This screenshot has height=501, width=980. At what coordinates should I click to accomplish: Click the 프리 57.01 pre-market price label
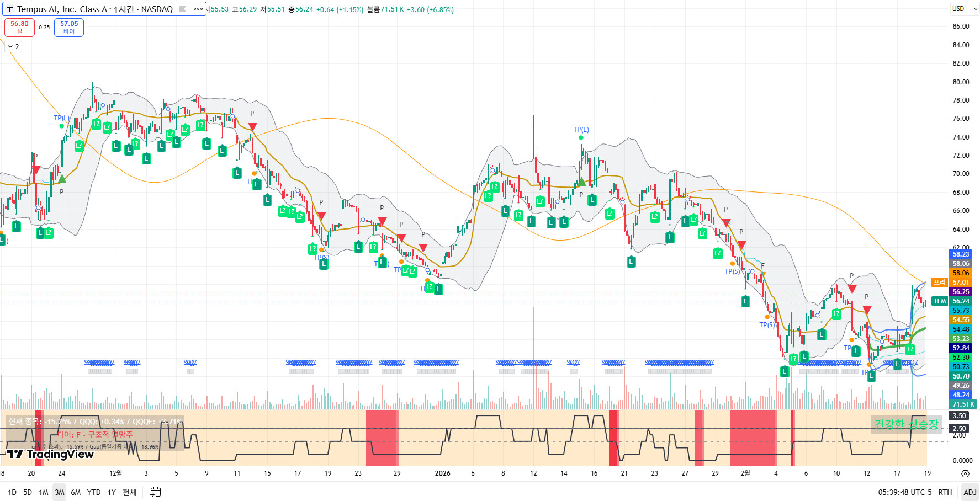(x=952, y=283)
